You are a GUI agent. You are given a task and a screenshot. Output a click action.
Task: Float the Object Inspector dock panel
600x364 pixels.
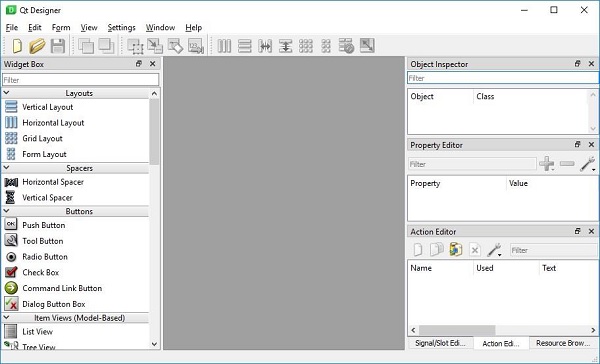click(578, 64)
